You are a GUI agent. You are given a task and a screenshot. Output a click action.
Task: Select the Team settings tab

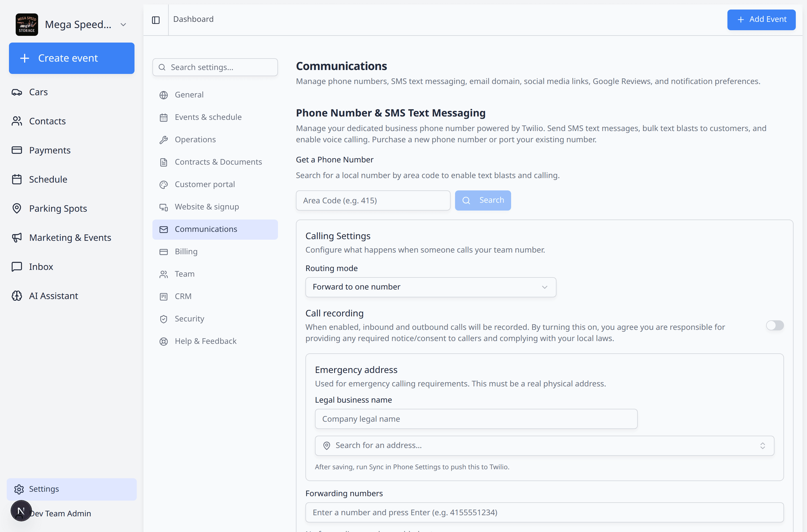(x=215, y=274)
